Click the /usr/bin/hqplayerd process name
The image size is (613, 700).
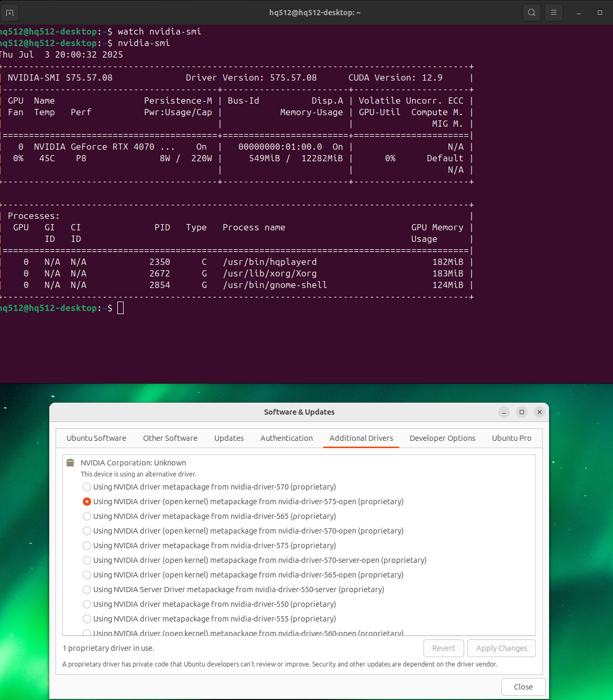click(270, 262)
